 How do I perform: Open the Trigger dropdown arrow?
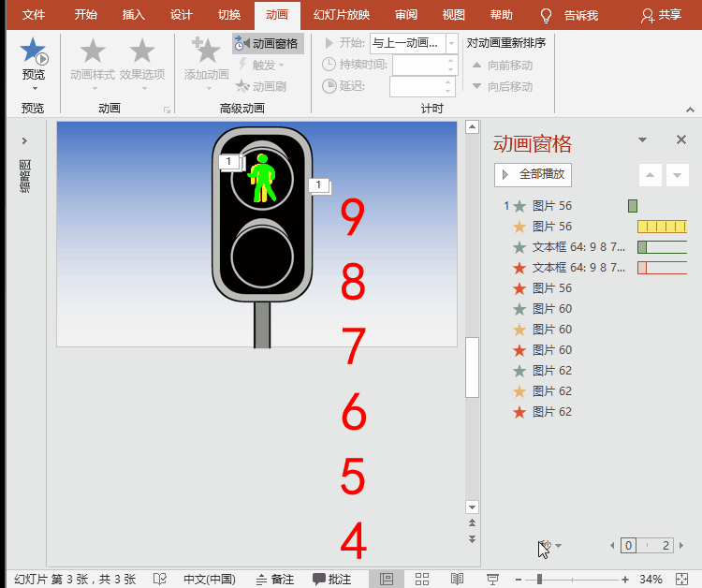pyautogui.click(x=281, y=66)
